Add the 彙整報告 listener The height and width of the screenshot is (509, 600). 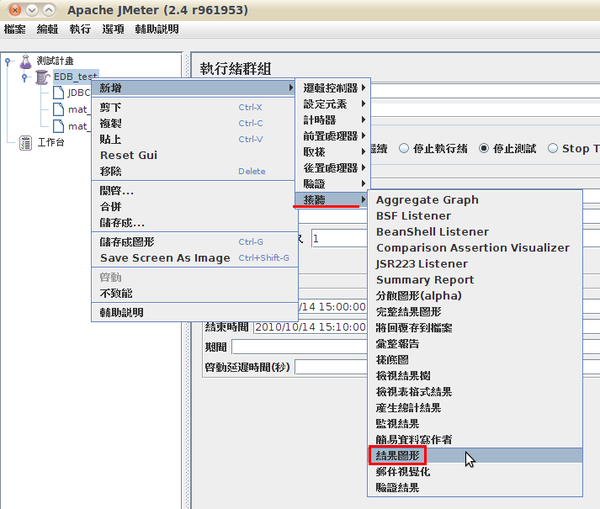coord(475,344)
